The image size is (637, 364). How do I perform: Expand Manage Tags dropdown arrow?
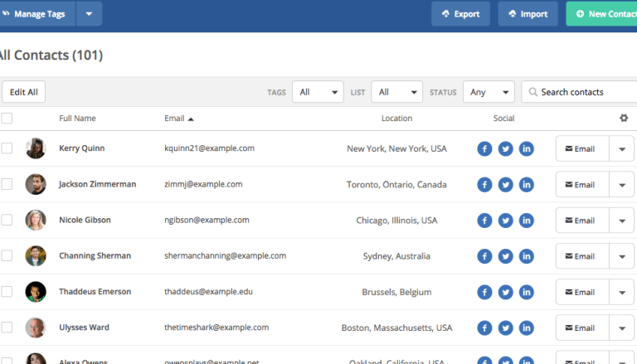(89, 14)
